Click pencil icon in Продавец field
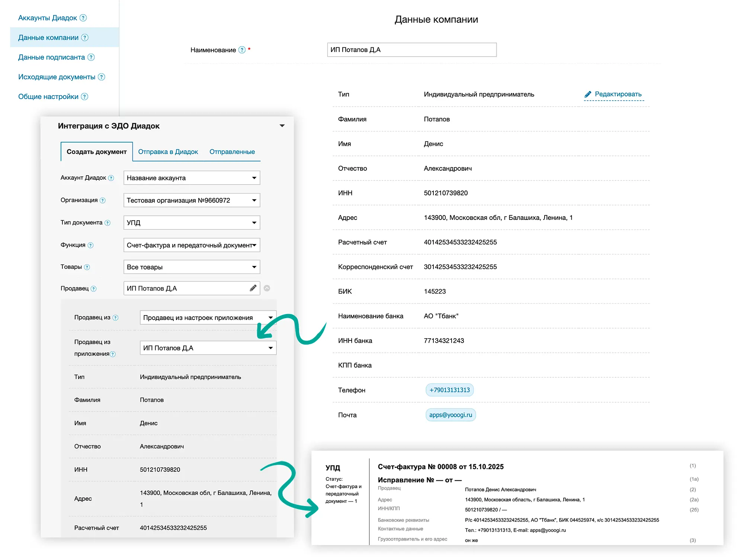This screenshot has width=744, height=560. point(253,288)
